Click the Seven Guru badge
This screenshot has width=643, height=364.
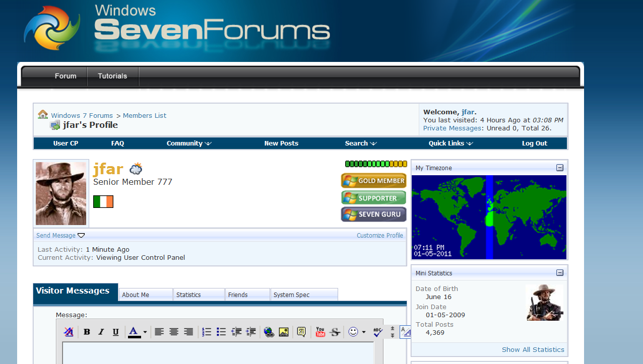pos(373,214)
